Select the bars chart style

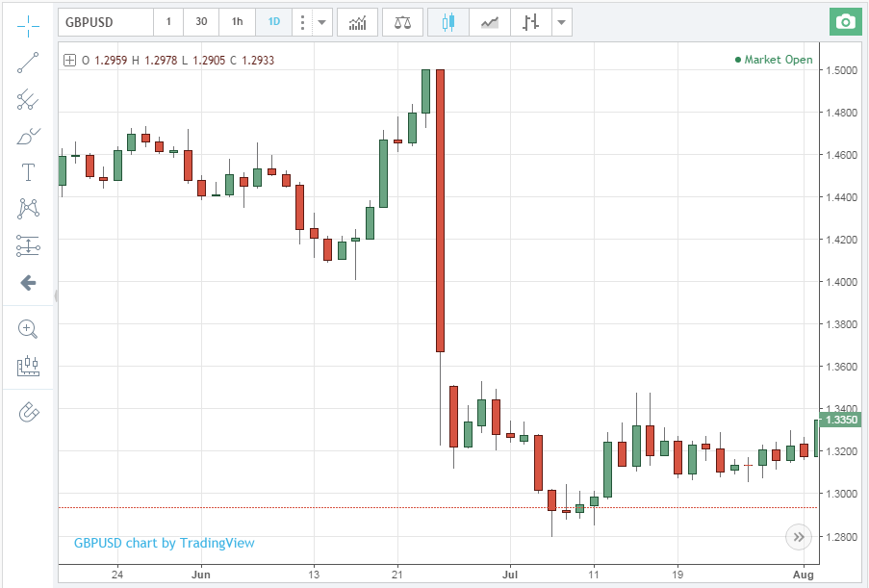coord(530,23)
